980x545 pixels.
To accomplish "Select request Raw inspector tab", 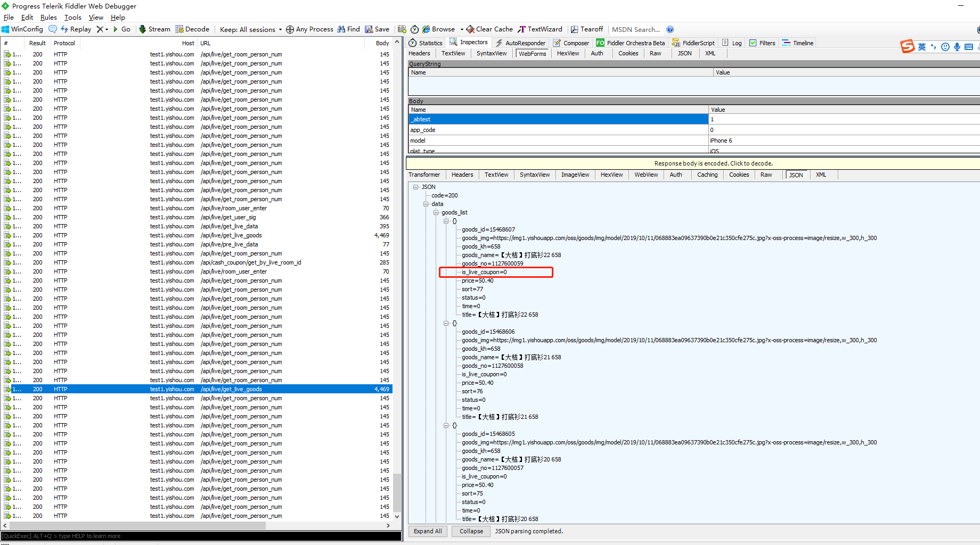I will [655, 53].
